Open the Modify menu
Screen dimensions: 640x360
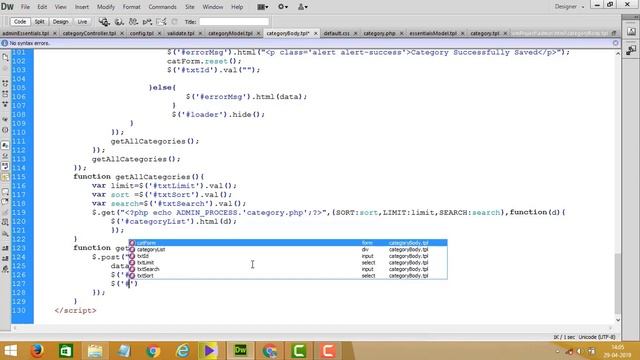[106, 7]
